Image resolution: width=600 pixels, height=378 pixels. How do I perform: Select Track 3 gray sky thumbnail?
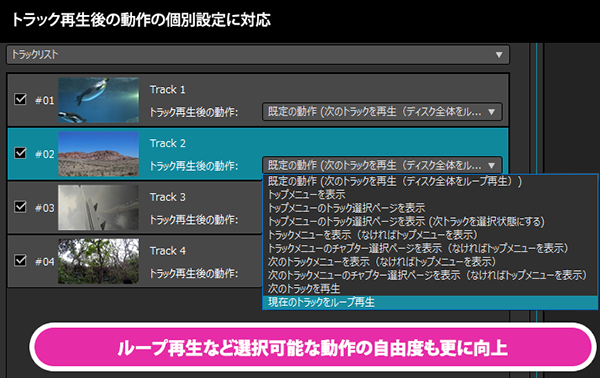point(98,207)
